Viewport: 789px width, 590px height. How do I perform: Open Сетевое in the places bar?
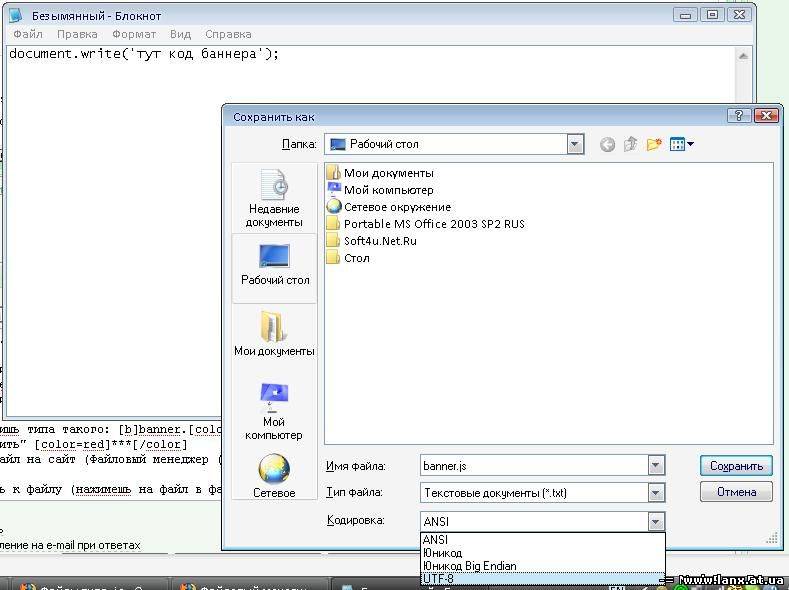click(274, 475)
